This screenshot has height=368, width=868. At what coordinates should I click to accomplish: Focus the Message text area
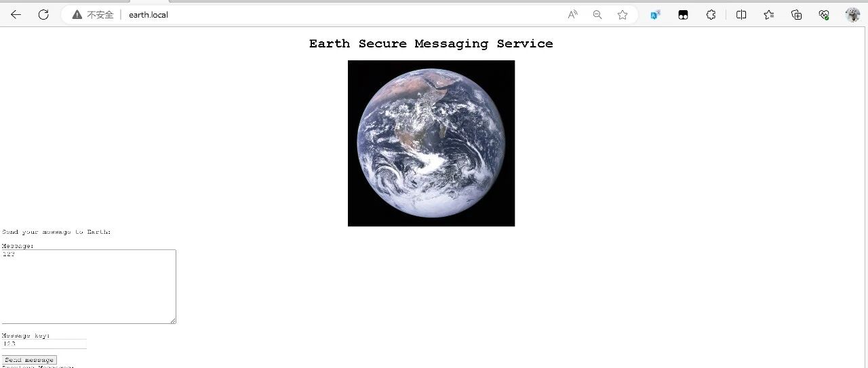pyautogui.click(x=89, y=287)
